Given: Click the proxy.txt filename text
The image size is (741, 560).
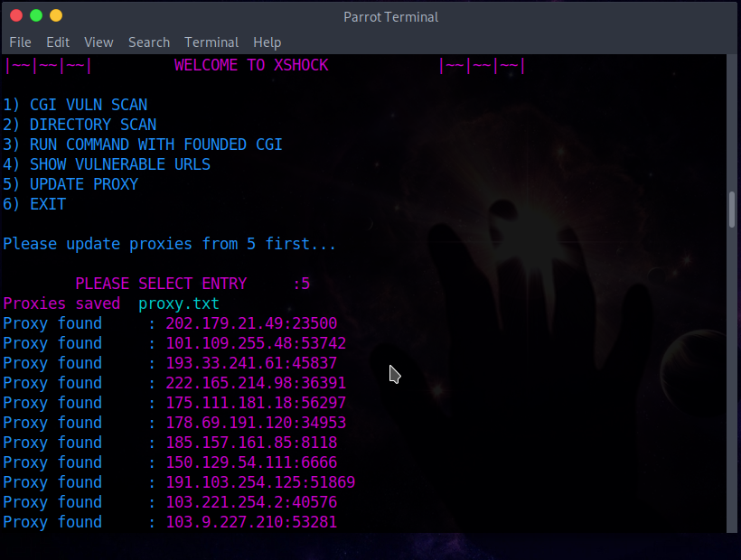Looking at the screenshot, I should point(179,303).
